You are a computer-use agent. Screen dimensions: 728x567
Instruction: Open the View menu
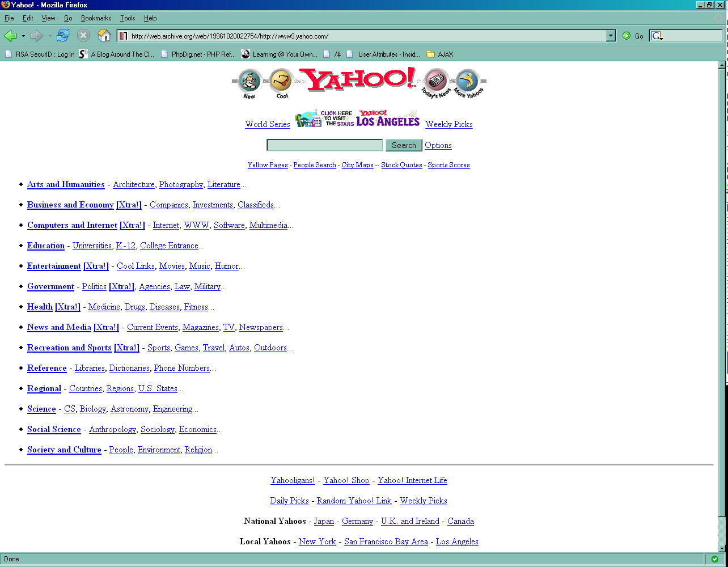[48, 18]
